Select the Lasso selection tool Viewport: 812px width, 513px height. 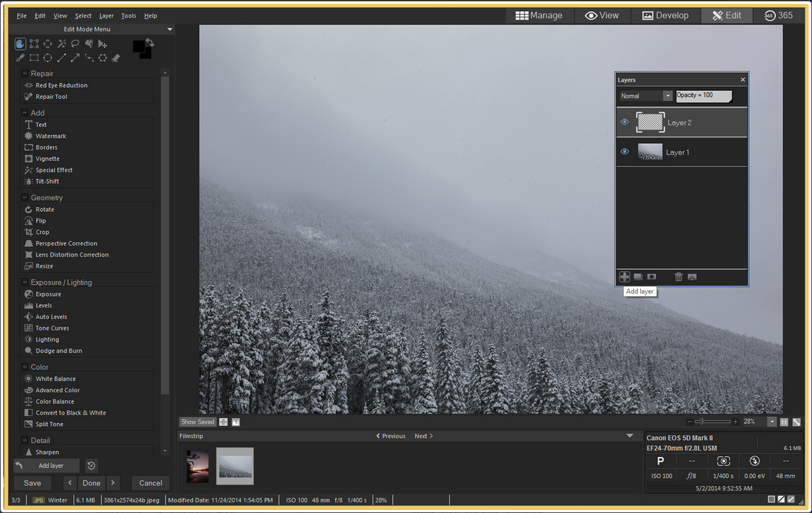75,44
